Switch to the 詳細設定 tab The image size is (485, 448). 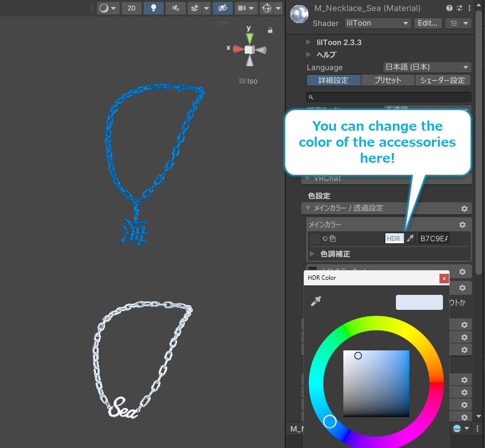coord(333,80)
